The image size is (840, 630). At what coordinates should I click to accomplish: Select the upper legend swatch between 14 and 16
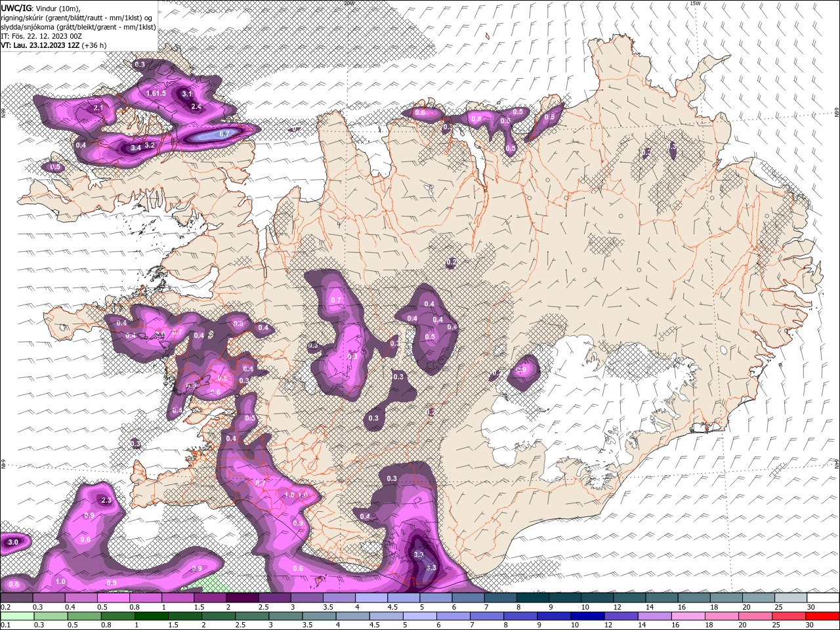pyautogui.click(x=662, y=597)
